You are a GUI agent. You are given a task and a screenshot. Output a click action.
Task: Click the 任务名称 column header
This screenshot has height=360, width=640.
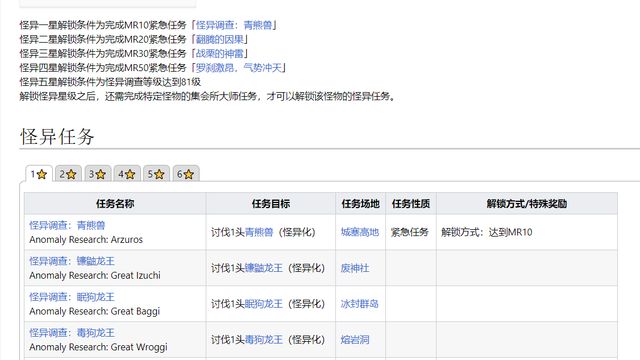tap(115, 204)
